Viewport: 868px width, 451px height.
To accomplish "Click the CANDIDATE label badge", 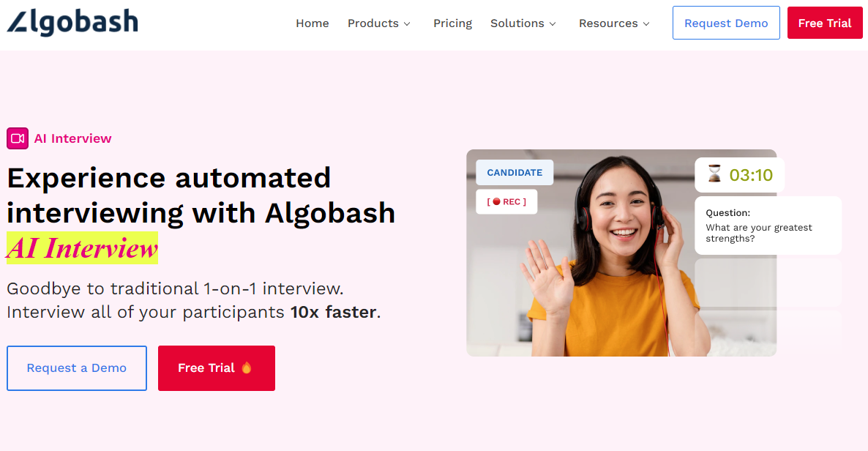I will [515, 172].
